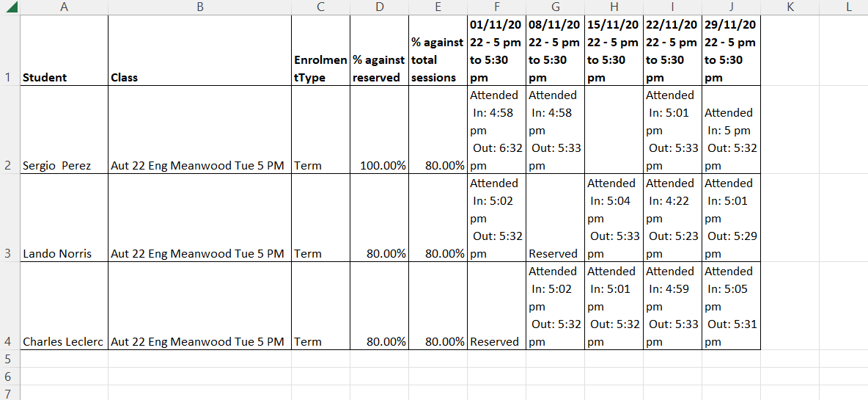Select row 6 header
868x400 pixels.
click(9, 377)
